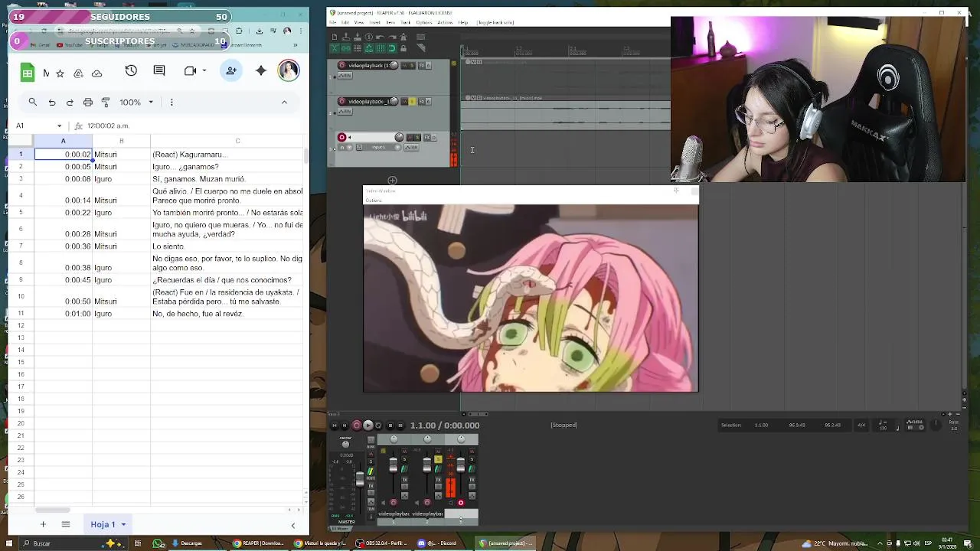Image resolution: width=980 pixels, height=551 pixels.
Task: Click the transport record button
Action: point(356,425)
